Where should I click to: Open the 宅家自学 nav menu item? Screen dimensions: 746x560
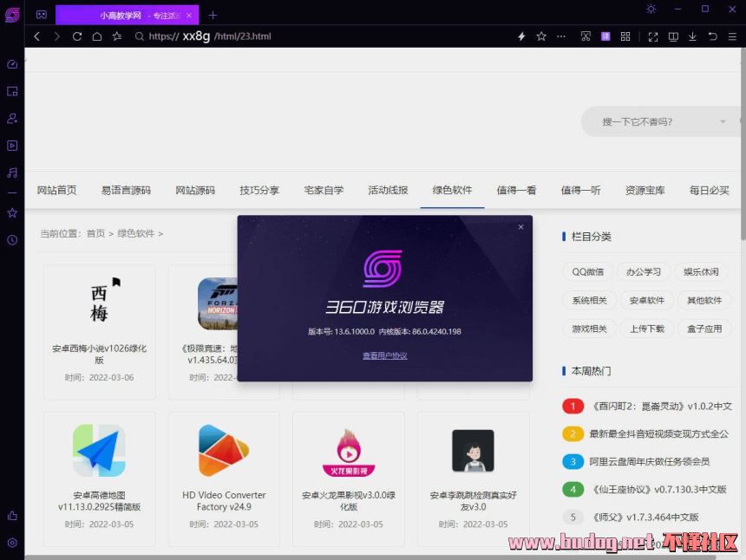(x=324, y=190)
